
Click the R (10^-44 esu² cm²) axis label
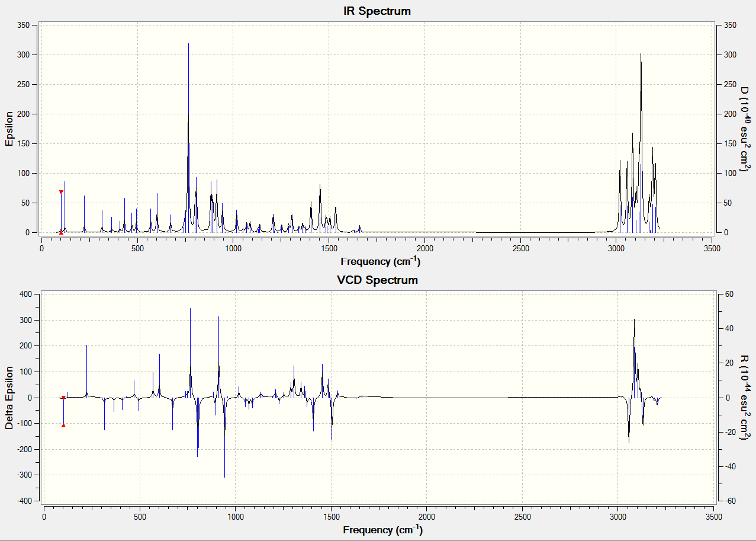744,398
